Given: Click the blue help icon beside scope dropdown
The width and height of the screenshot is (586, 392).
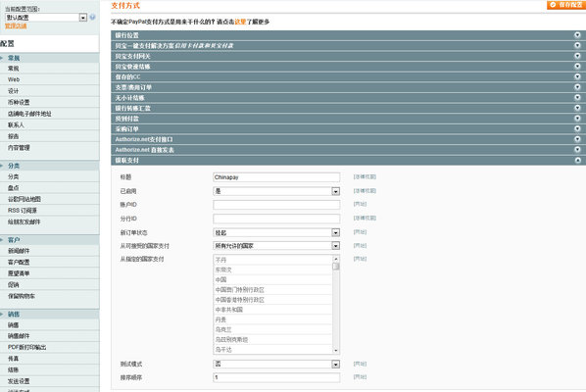Looking at the screenshot, I should pyautogui.click(x=92, y=18).
